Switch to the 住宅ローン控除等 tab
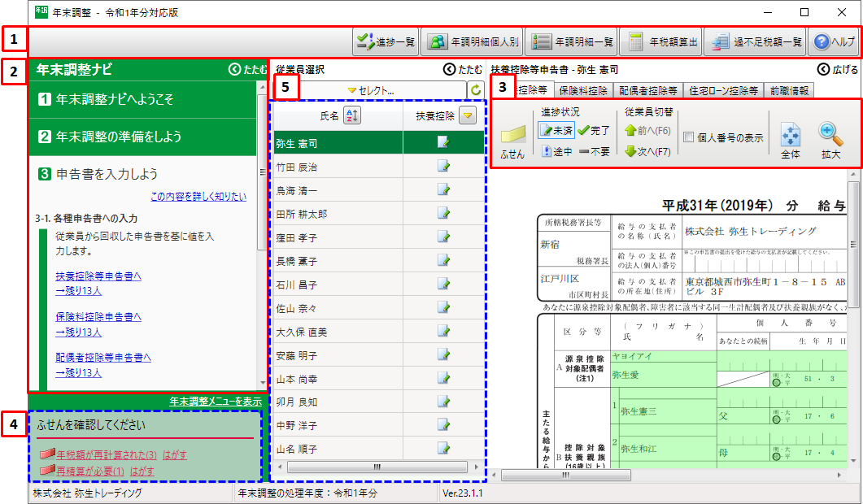Screen dimensions: 863x504 [x=722, y=91]
